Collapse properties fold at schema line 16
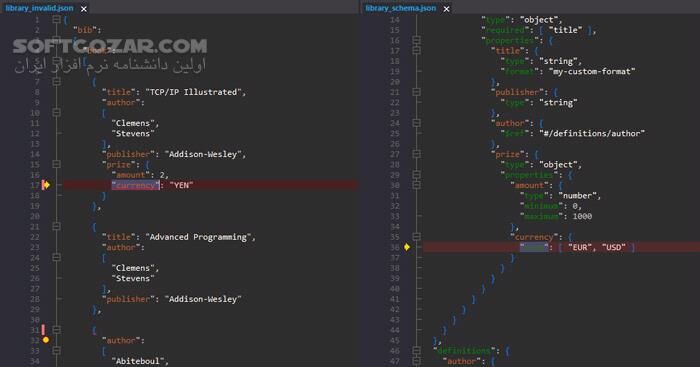This screenshot has width=700, height=367. point(416,40)
